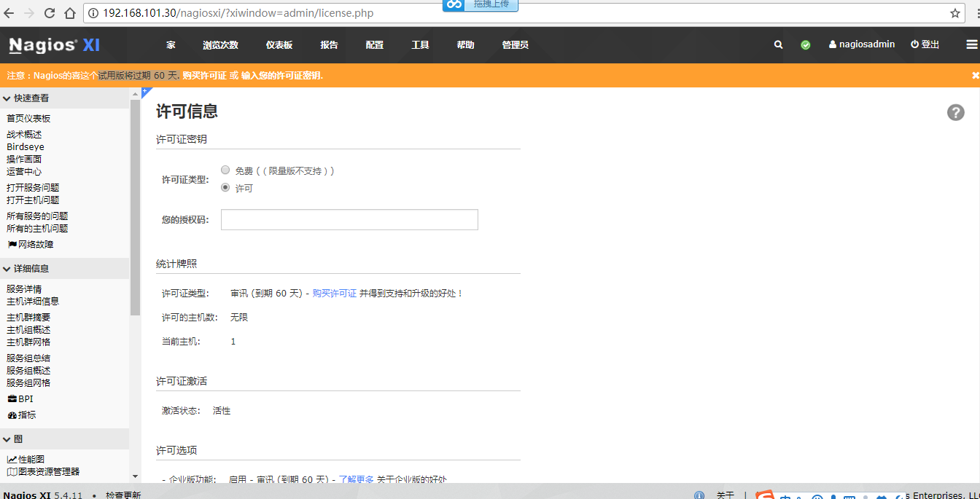Open the 家 menu
980x499 pixels.
point(171,45)
